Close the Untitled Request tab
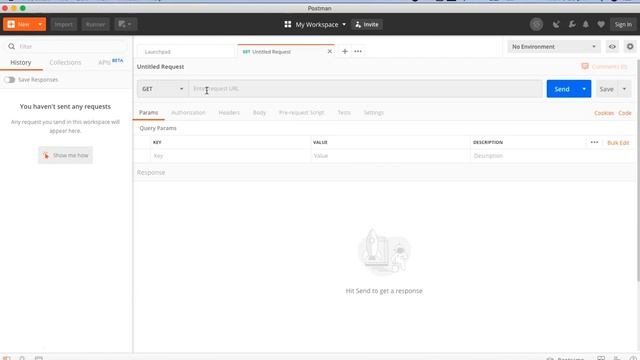Viewport: 640px width, 360px height. 330,51
